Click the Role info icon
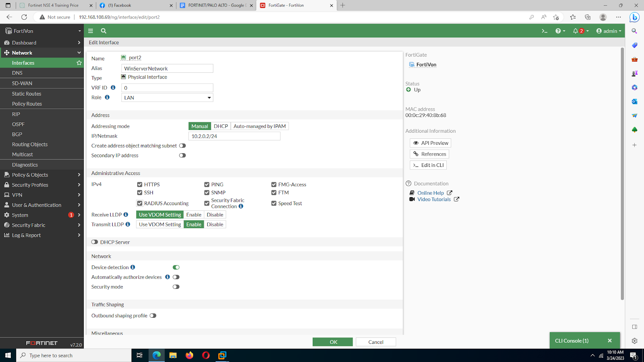Viewport: 644px width, 362px height. (107, 97)
